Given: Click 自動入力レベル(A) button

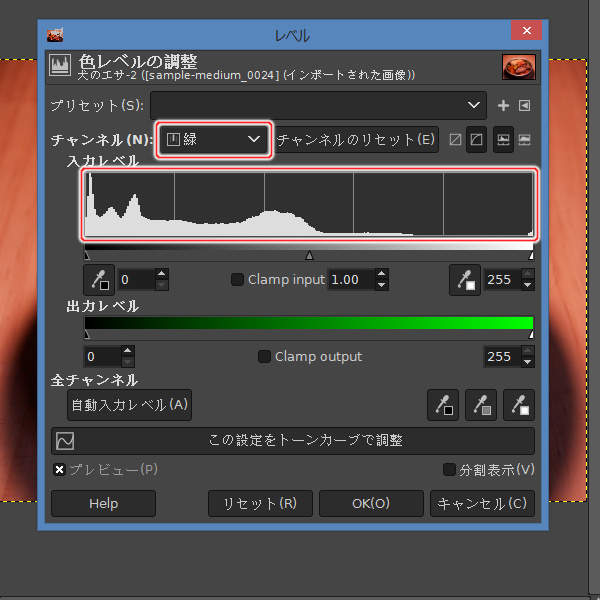Looking at the screenshot, I should point(129,405).
